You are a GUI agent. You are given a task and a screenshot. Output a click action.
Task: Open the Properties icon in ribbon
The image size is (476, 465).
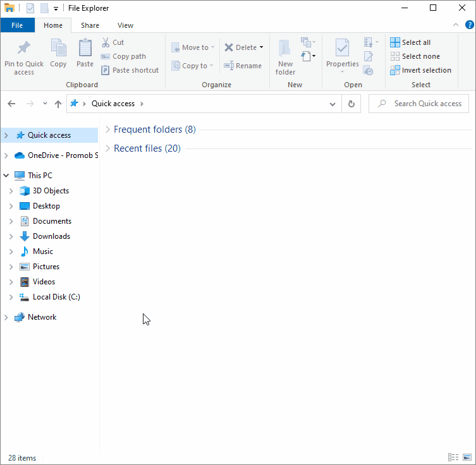tap(342, 48)
